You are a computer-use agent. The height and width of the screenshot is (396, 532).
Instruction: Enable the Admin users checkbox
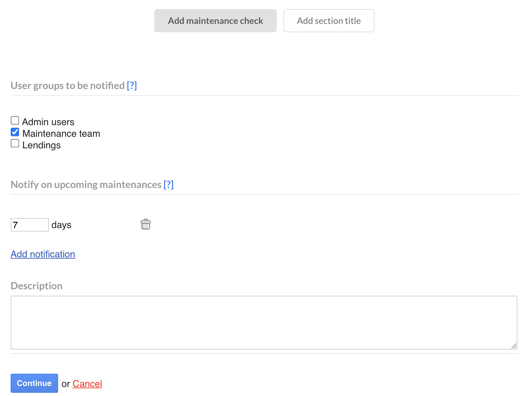pyautogui.click(x=15, y=121)
